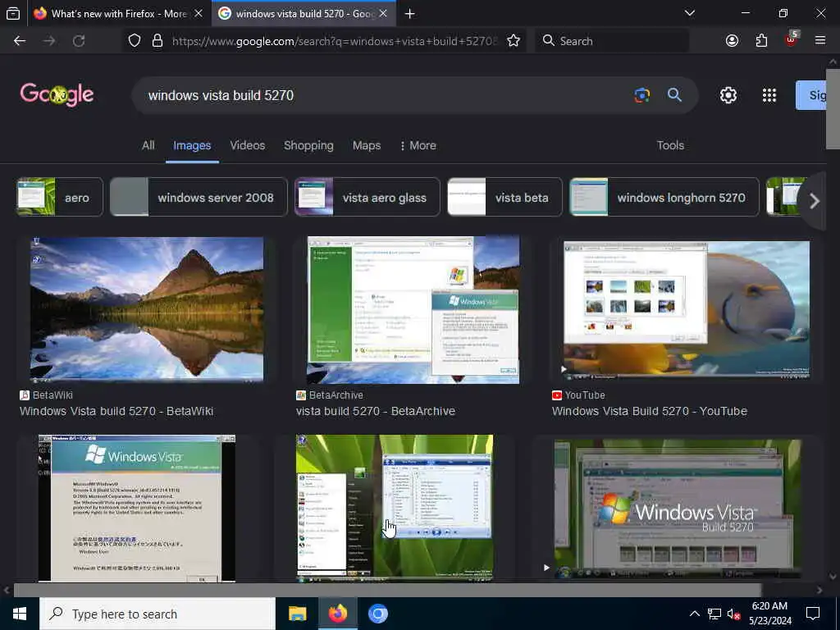Image resolution: width=840 pixels, height=630 pixels.
Task: Choose the vista aero glass chip
Action: [x=367, y=197]
